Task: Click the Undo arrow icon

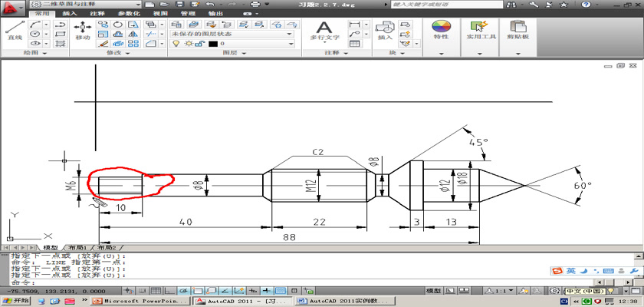Action: 209,4
